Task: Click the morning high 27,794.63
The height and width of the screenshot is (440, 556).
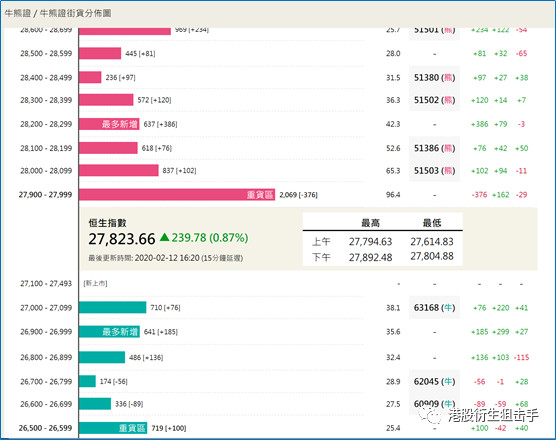Action: pos(371,242)
